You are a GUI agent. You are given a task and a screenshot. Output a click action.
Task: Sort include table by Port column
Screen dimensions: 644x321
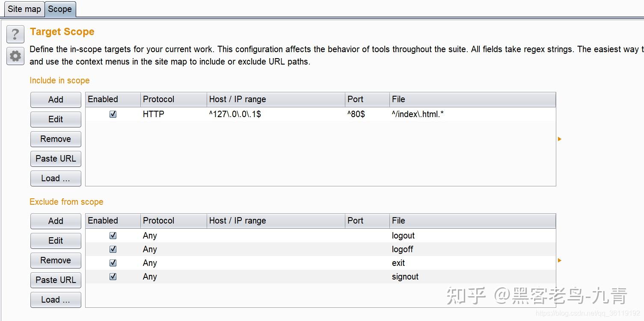(x=367, y=100)
